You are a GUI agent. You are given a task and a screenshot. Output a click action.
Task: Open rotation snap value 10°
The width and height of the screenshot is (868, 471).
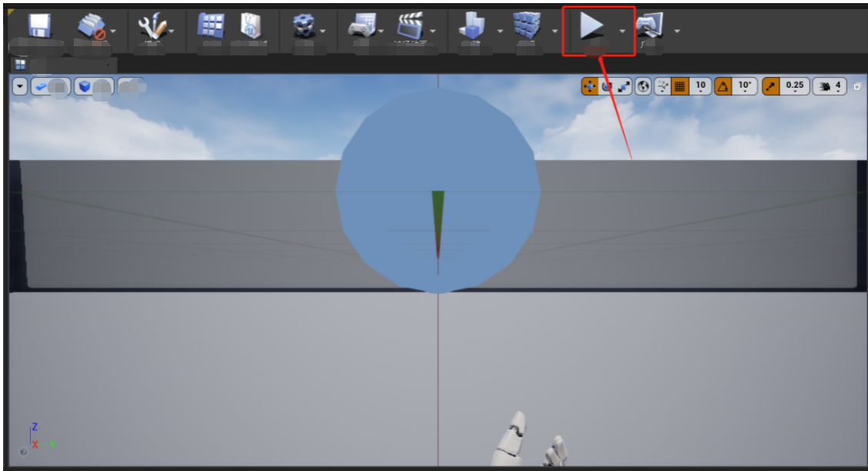tap(745, 86)
